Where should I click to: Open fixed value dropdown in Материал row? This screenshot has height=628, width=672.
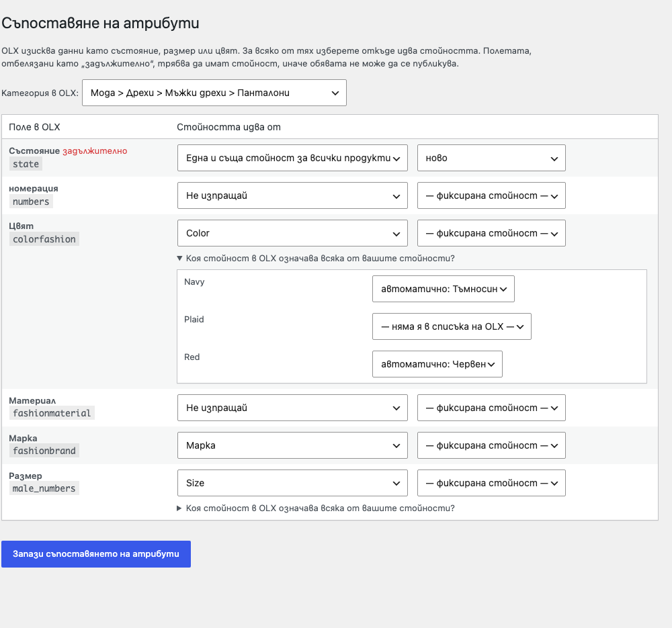pyautogui.click(x=492, y=408)
